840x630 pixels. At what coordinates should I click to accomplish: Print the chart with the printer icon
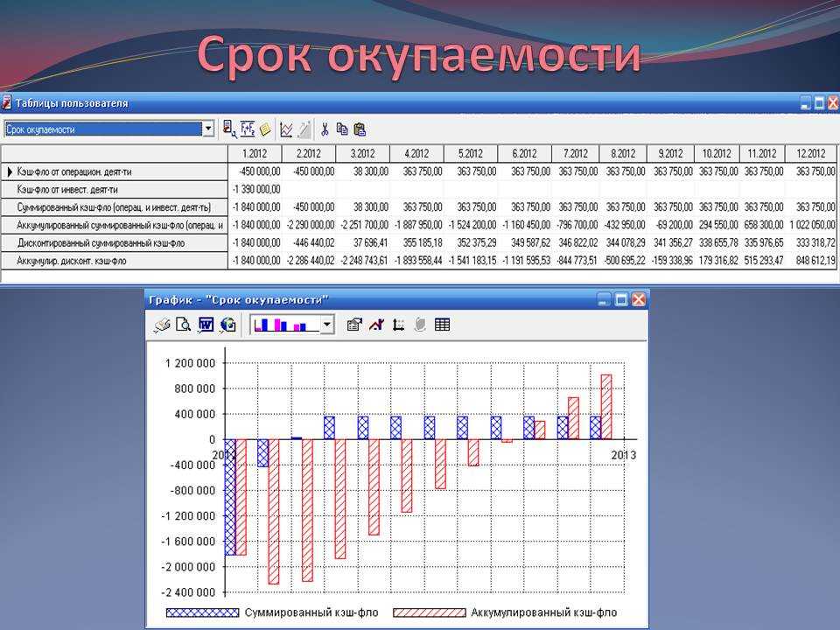pyautogui.click(x=162, y=325)
